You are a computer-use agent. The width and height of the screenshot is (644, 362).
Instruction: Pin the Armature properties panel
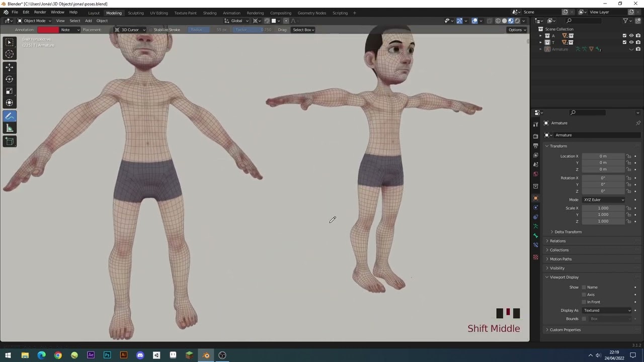[638, 123]
